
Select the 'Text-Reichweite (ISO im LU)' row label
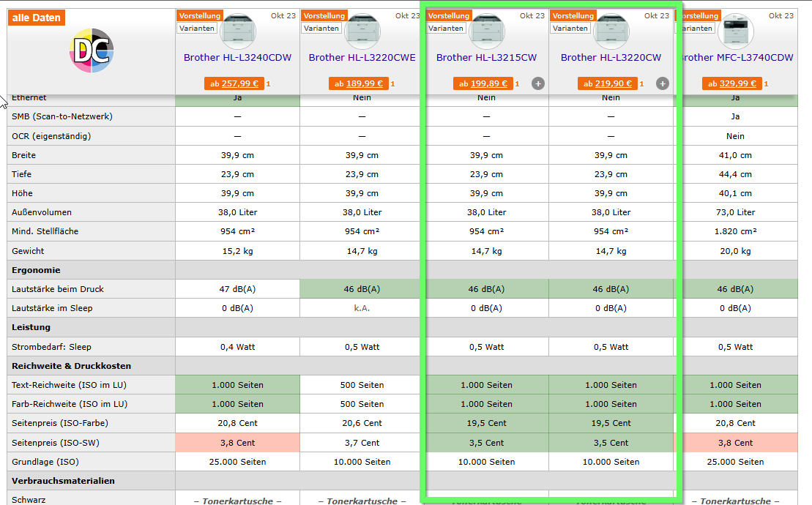(70, 385)
